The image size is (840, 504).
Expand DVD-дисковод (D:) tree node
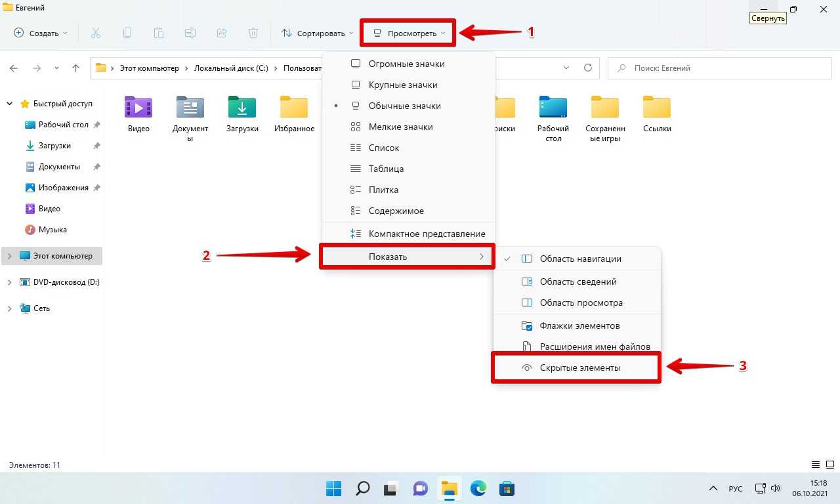tap(9, 282)
